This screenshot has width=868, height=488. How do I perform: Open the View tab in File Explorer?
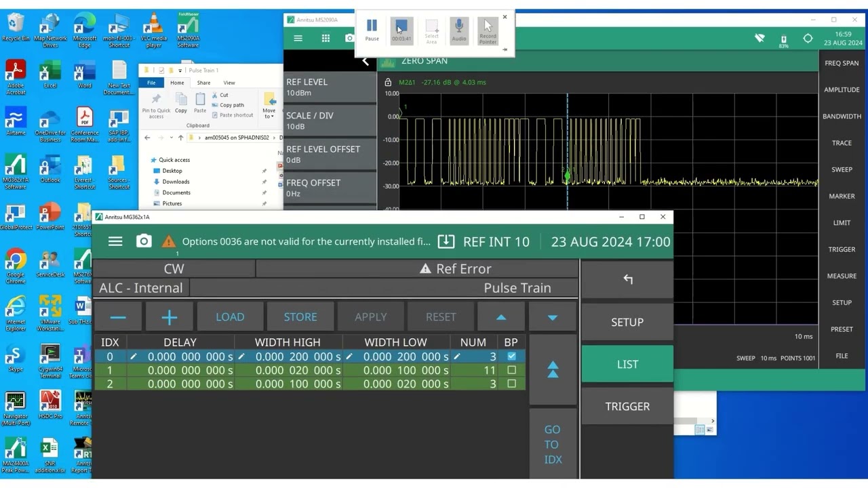[229, 83]
